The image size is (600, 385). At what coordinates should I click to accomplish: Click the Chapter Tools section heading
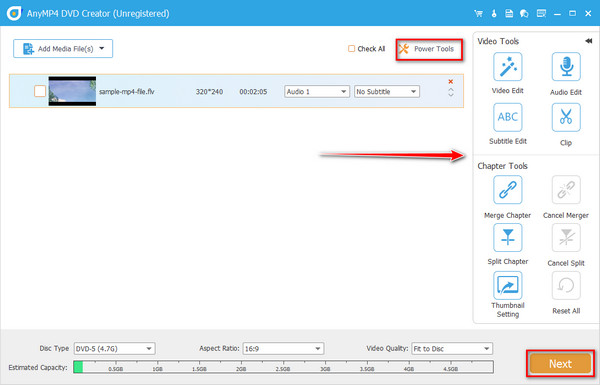tap(502, 166)
